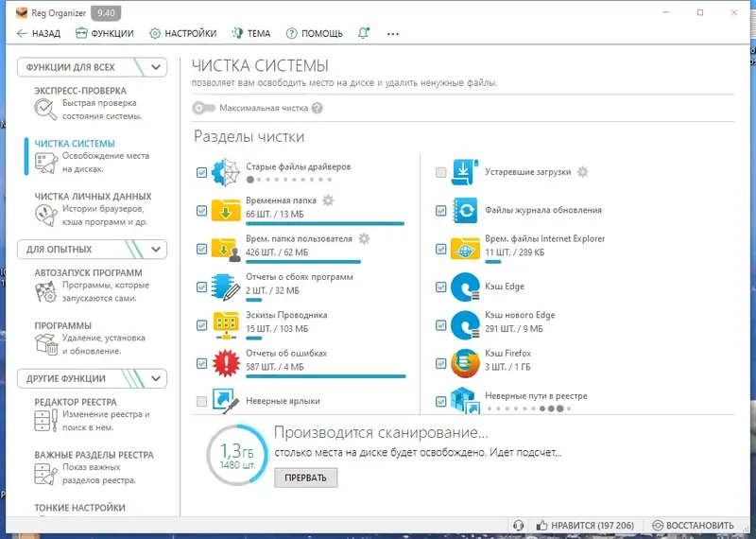Open the ПОМОЩЬ menu
Image resolution: width=756 pixels, height=539 pixels.
coord(315,34)
